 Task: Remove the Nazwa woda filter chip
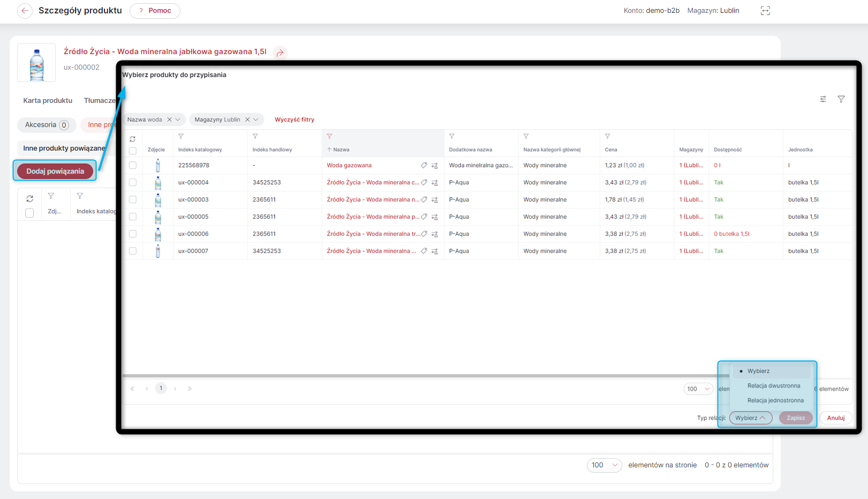click(169, 120)
